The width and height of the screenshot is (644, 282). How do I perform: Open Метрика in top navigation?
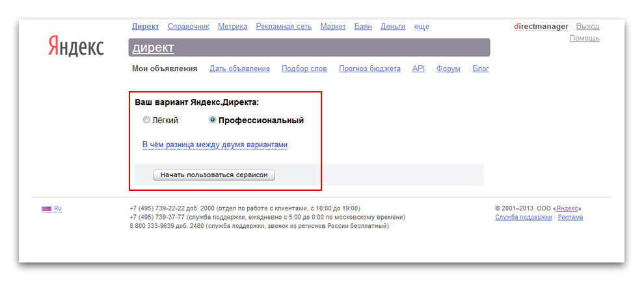coord(232,27)
